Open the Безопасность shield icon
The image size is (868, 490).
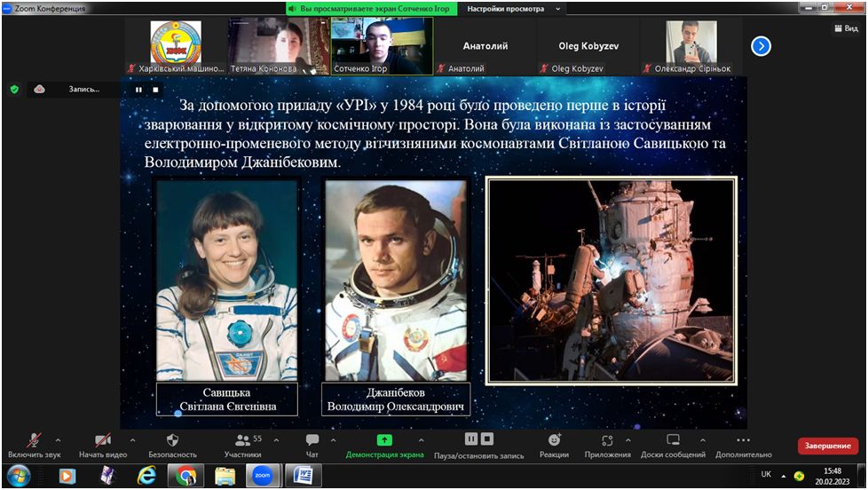pos(172,440)
